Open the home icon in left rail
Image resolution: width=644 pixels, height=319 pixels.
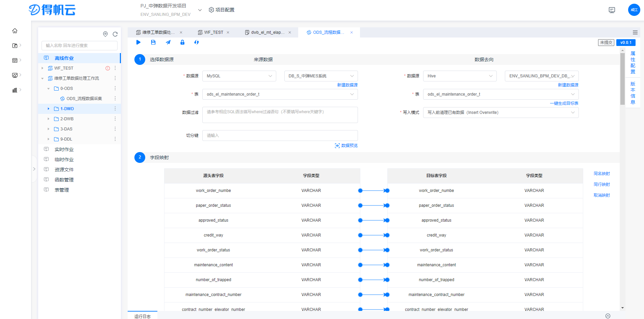(x=15, y=31)
